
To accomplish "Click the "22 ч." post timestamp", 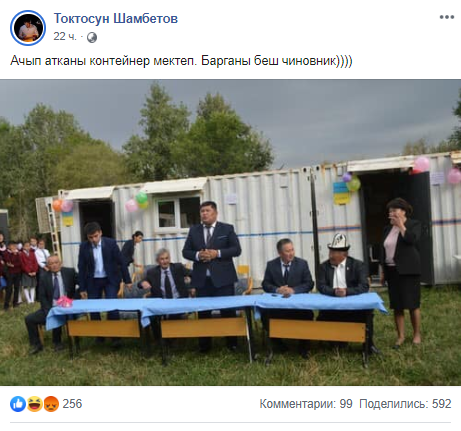I will click(65, 36).
